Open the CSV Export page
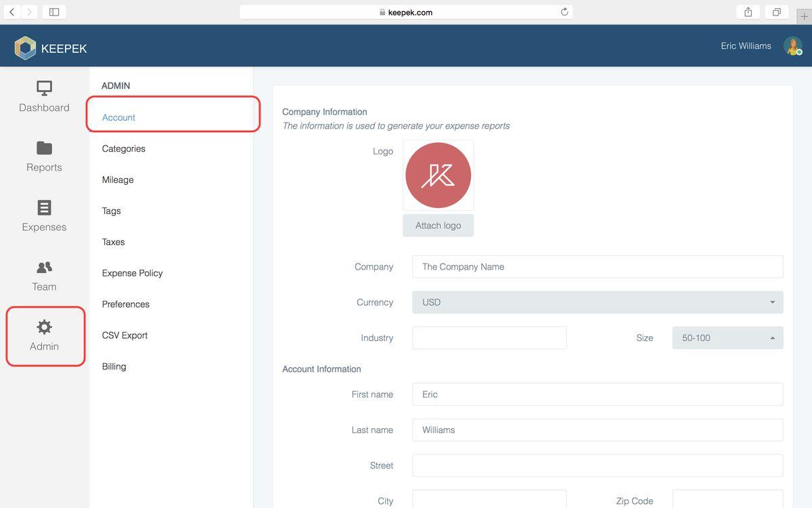Screen dimensions: 812x508 (x=125, y=335)
